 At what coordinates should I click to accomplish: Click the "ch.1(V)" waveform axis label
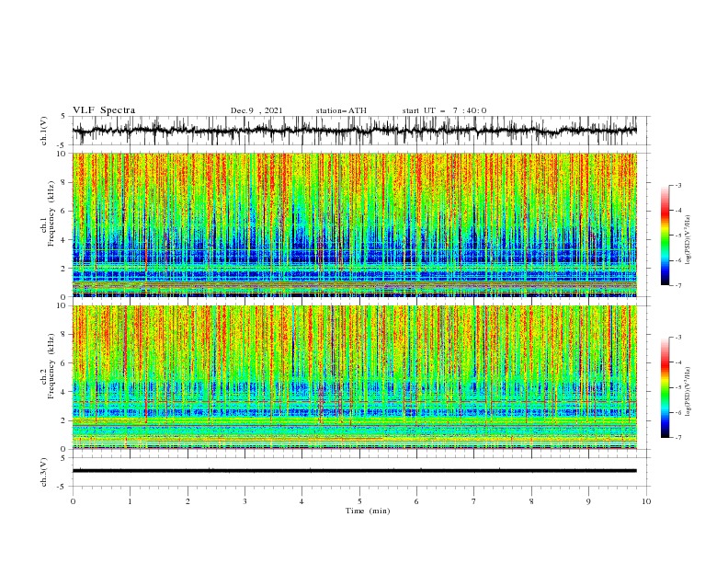44,131
